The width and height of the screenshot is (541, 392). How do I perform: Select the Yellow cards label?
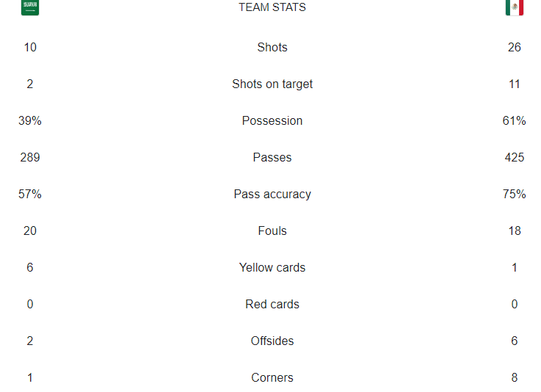coord(272,267)
